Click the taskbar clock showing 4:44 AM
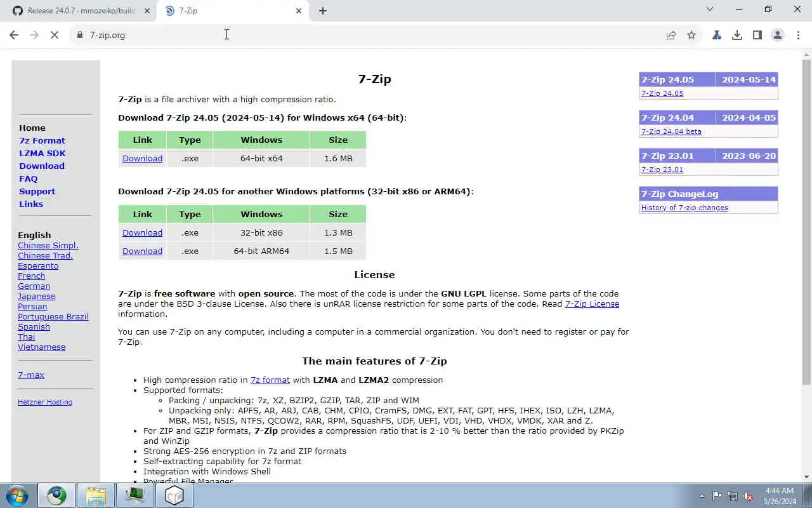The width and height of the screenshot is (812, 508). tap(780, 495)
